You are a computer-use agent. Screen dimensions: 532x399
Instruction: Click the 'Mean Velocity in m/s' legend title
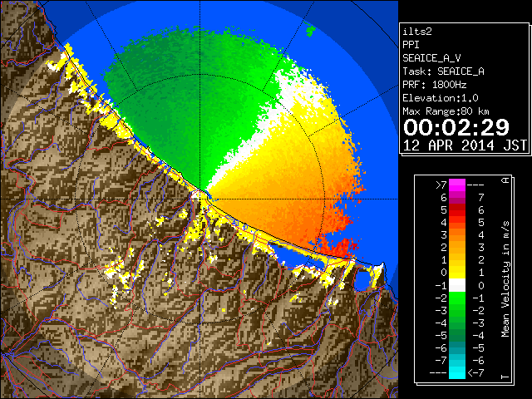tap(505, 279)
